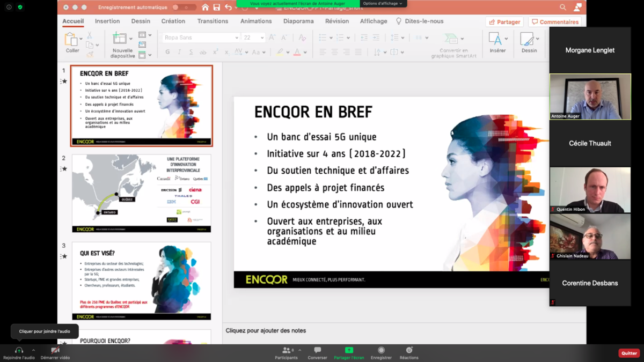Image resolution: width=644 pixels, height=362 pixels.
Task: Click the Nouvelle diapositive icon
Action: (x=120, y=39)
